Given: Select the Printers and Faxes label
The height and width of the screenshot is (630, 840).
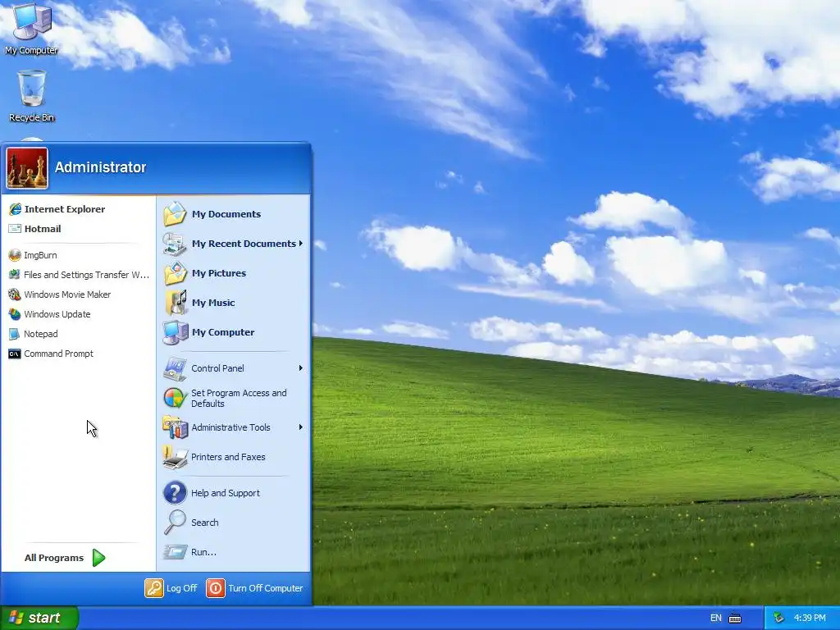Looking at the screenshot, I should [228, 457].
